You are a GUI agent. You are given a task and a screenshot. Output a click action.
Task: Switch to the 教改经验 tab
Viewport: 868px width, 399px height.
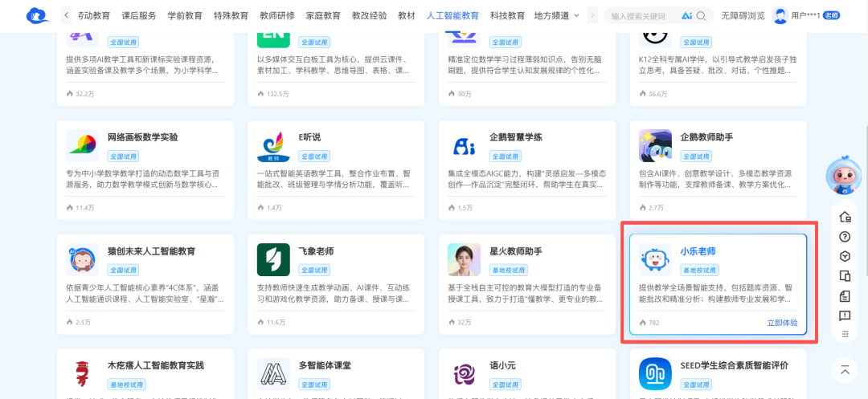369,15
